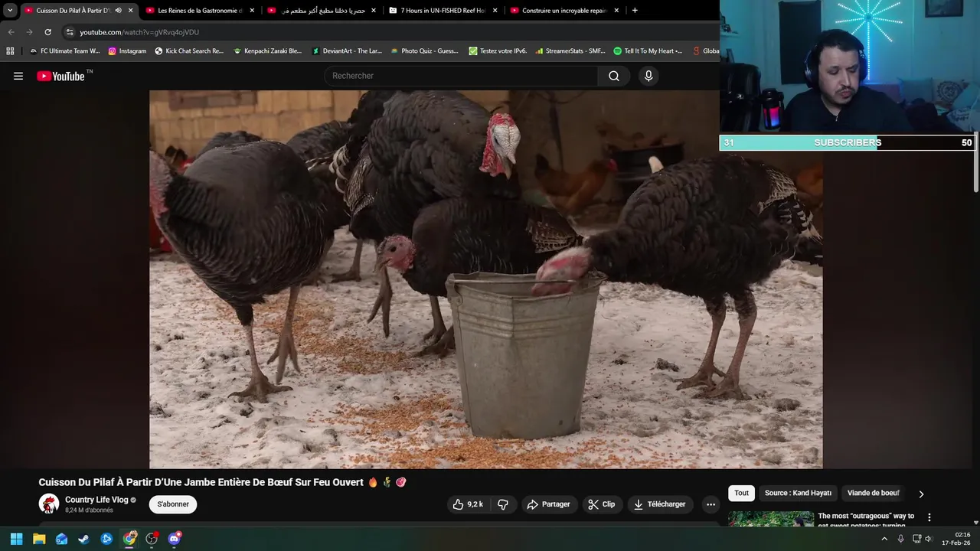980x551 pixels.
Task: Open Outlook mail icon in taskbar
Action: (61, 539)
